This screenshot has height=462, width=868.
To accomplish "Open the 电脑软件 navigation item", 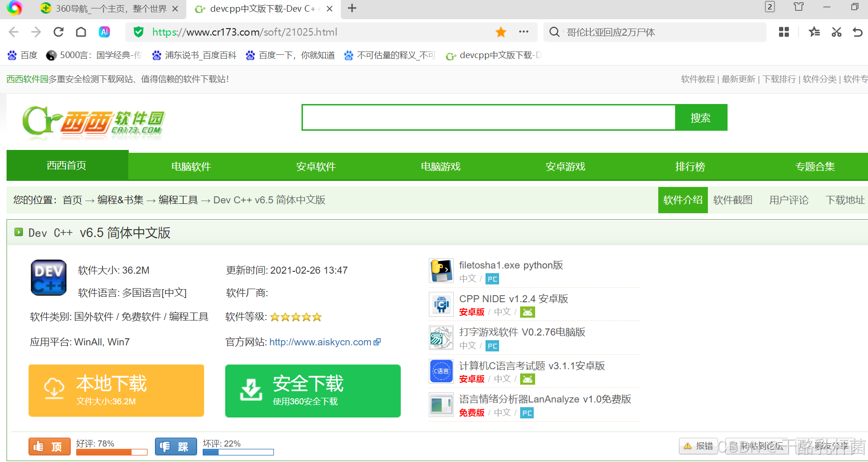I will pos(191,167).
